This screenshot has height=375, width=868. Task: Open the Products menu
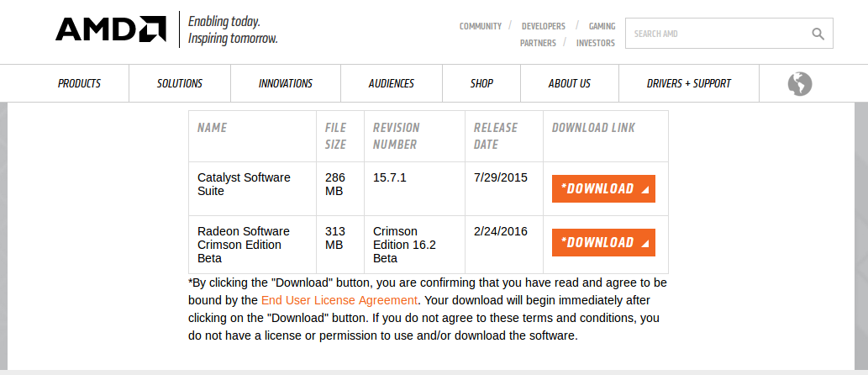click(x=79, y=83)
